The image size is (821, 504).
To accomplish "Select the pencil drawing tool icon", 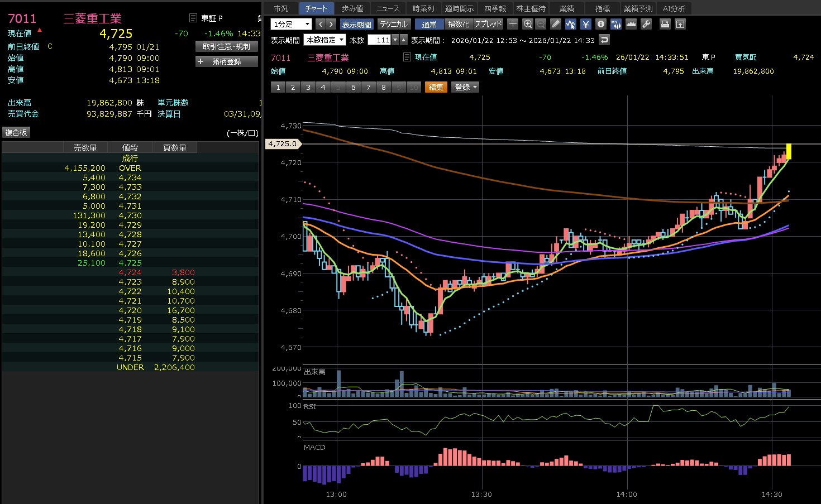I will (x=555, y=24).
